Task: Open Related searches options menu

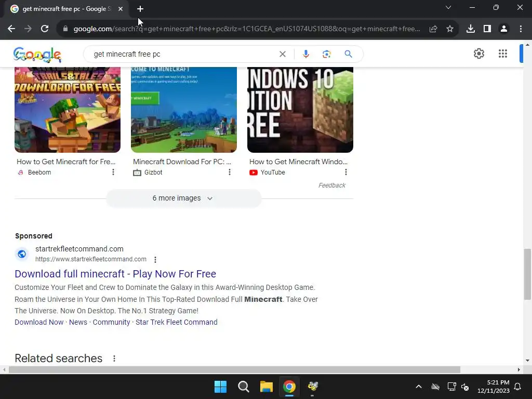Action: [114, 358]
